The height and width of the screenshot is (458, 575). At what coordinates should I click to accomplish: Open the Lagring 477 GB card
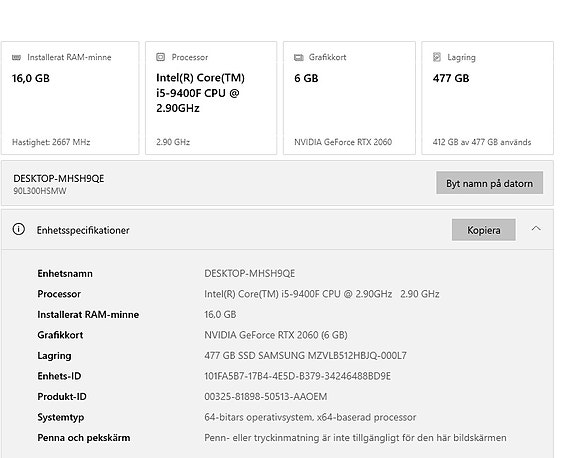pyautogui.click(x=487, y=98)
